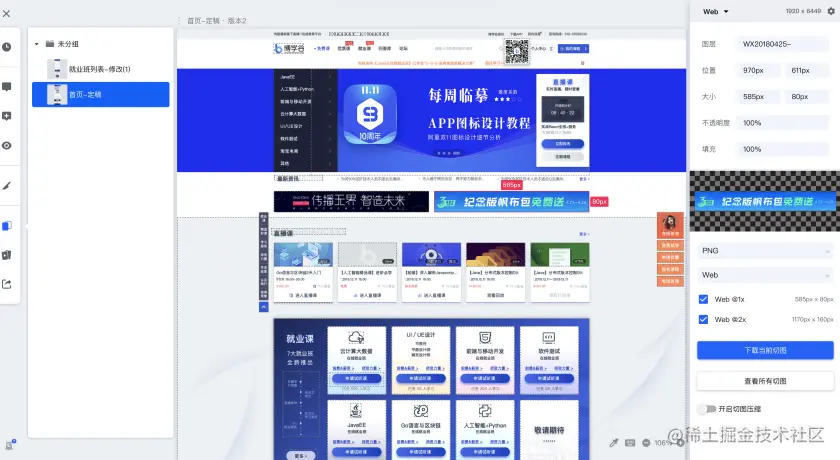Image resolution: width=840 pixels, height=460 pixels.
Task: Click the 博学谷 logo in the design canvas
Action: tap(289, 49)
